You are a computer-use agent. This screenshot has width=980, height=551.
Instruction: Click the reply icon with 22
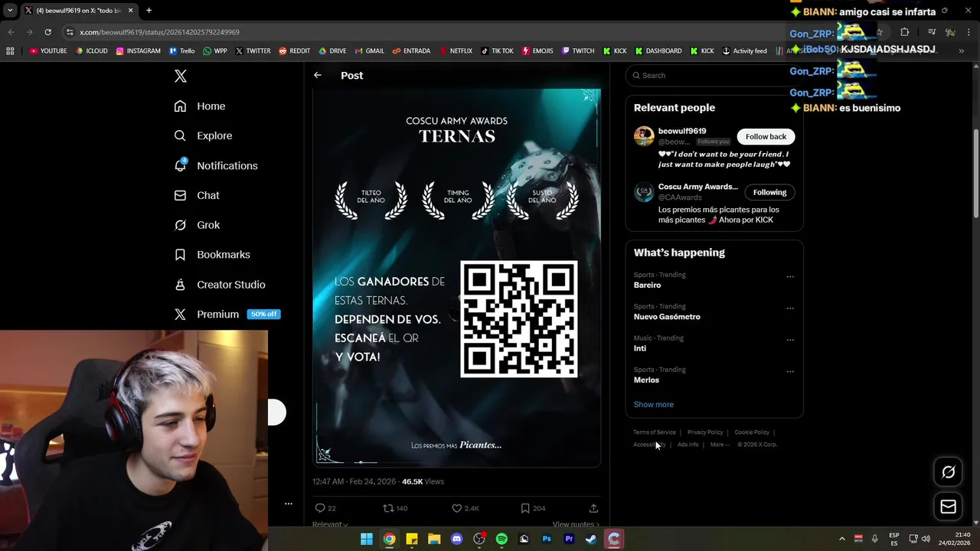click(320, 508)
